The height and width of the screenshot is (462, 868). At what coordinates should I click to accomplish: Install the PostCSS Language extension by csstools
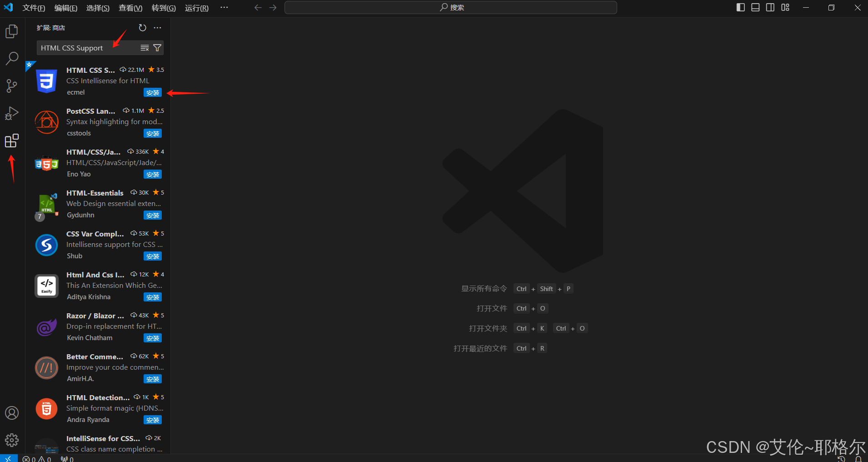click(153, 134)
